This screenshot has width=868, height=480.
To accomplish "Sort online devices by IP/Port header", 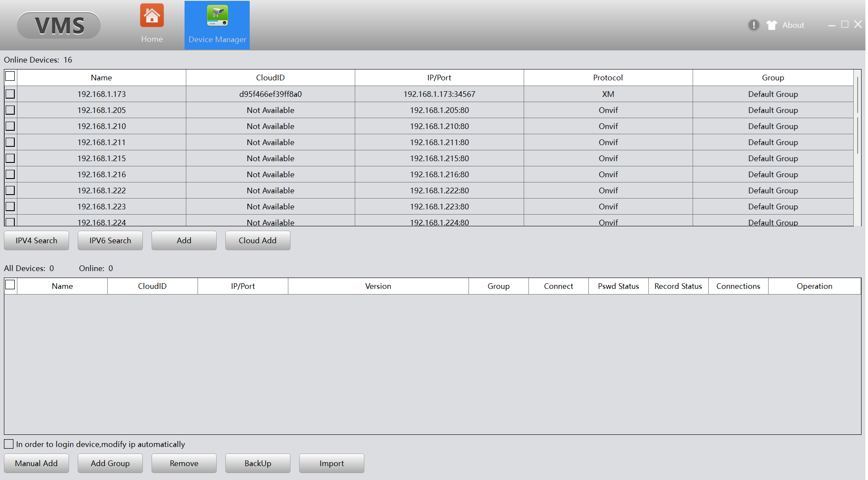I will 439,78.
